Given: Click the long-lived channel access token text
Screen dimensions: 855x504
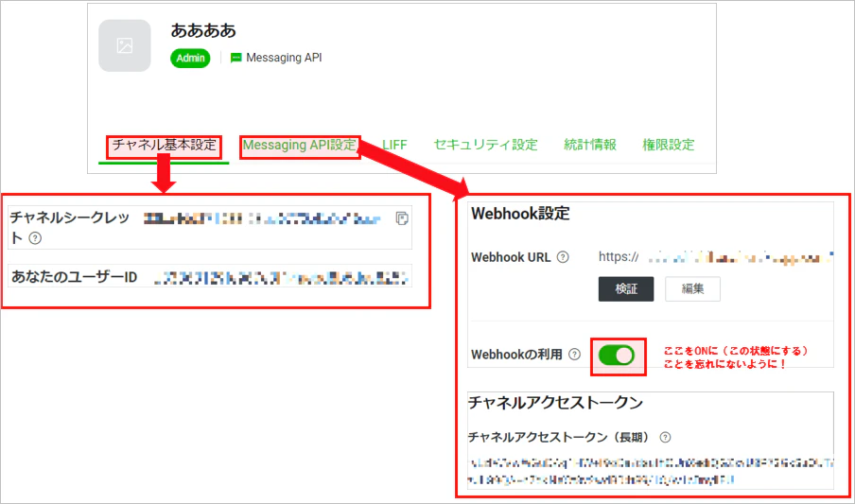Looking at the screenshot, I should tap(651, 471).
